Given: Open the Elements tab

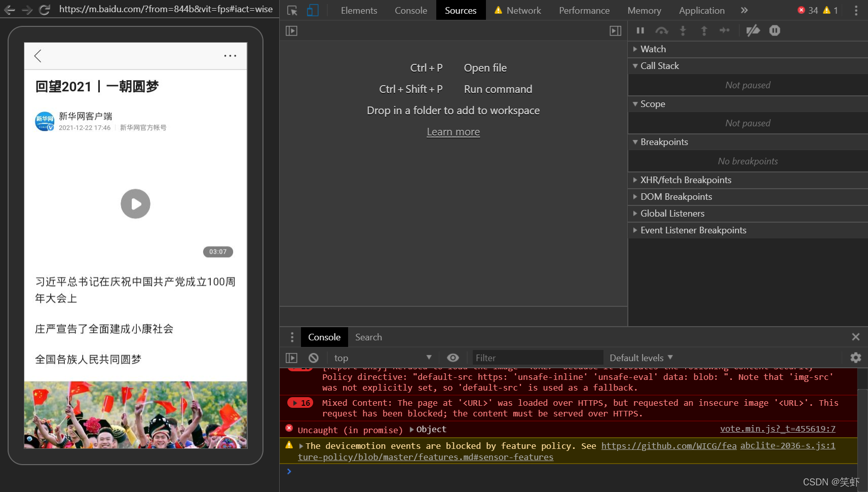Looking at the screenshot, I should [x=359, y=10].
